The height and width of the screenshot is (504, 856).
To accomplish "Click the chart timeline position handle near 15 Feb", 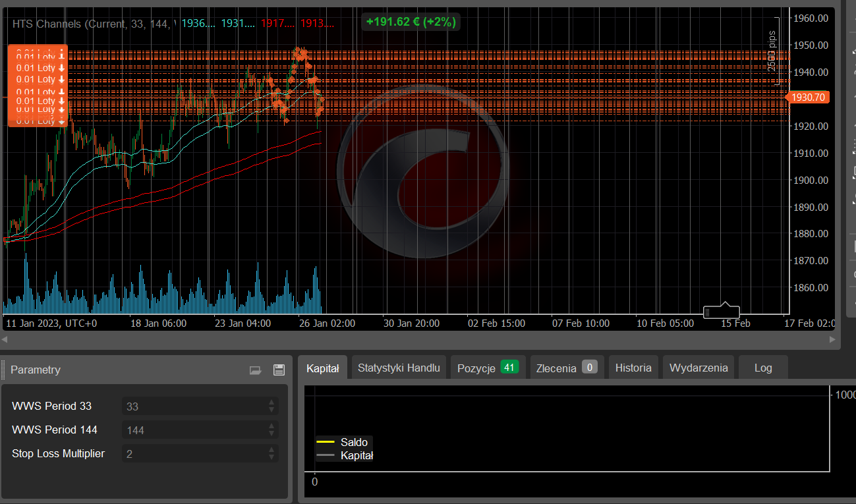I will (722, 310).
